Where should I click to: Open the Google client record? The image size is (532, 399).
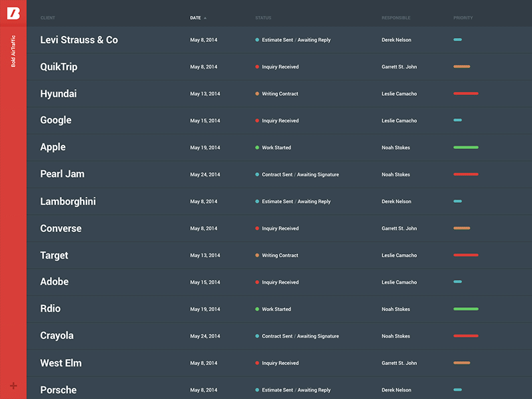[x=55, y=120]
